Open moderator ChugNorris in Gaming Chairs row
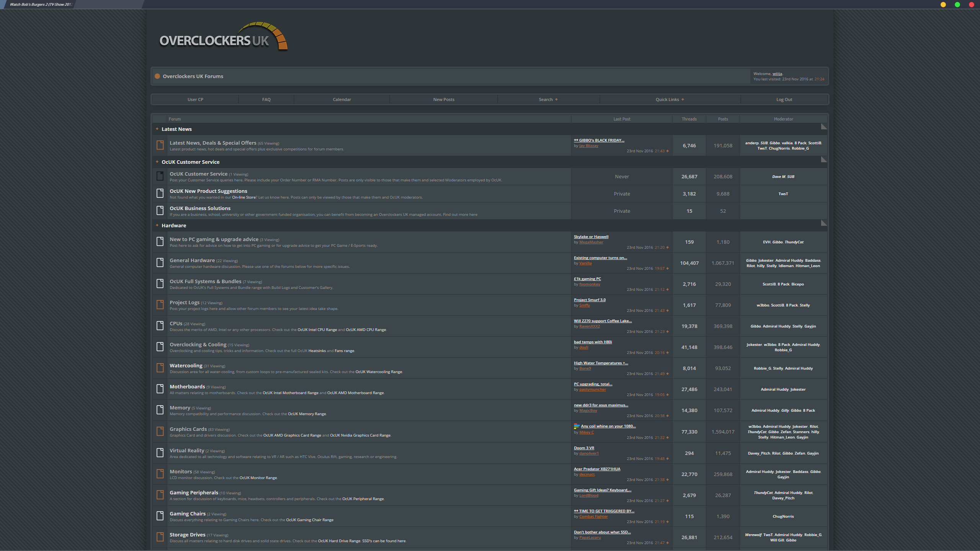980x551 pixels. (783, 517)
